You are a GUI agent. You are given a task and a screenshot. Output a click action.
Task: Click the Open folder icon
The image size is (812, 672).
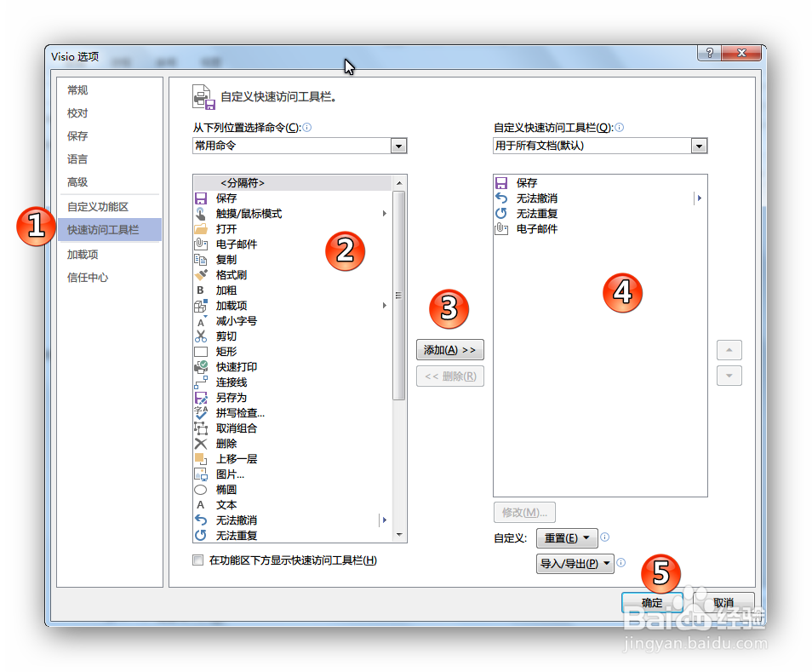(x=200, y=229)
